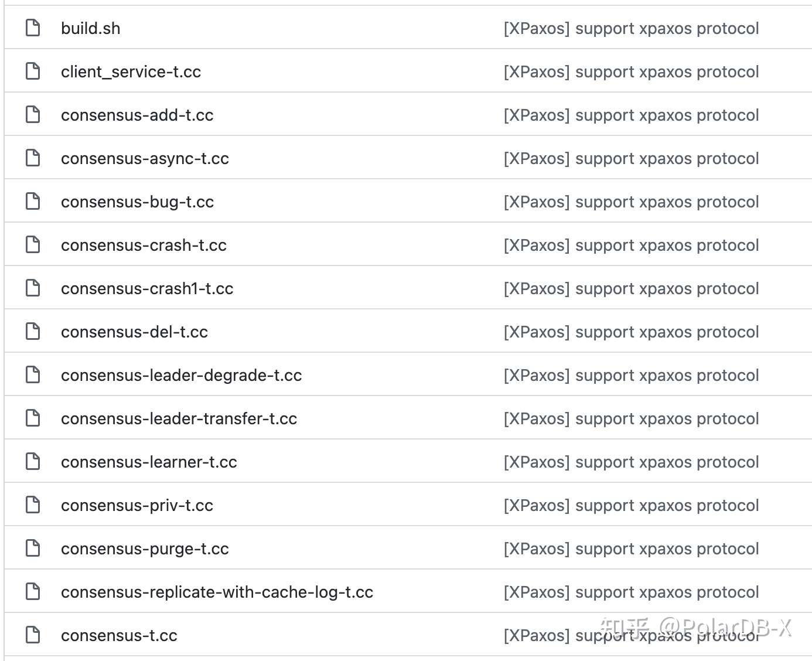Screen dimensions: 812x661
Task: Open the build.sh file
Action: click(91, 28)
